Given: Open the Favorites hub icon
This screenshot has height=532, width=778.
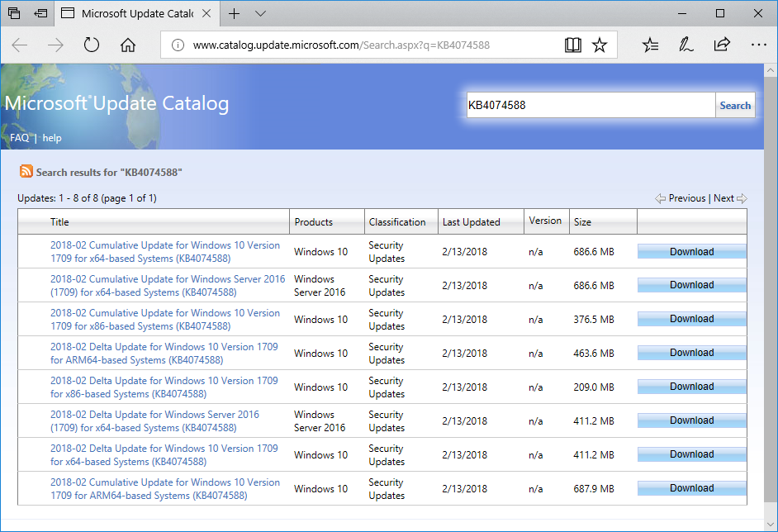Looking at the screenshot, I should pyautogui.click(x=651, y=45).
